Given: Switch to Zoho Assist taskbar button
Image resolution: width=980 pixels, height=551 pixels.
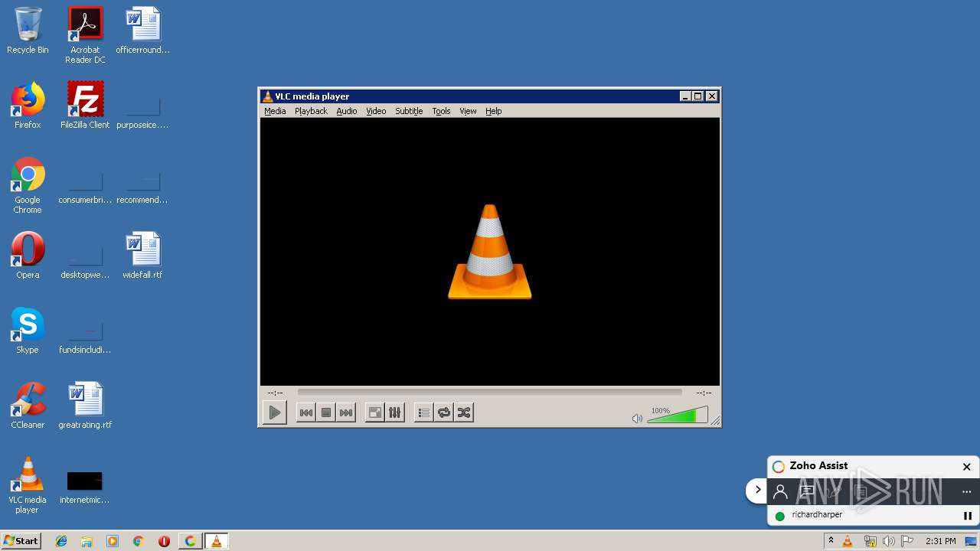Looking at the screenshot, I should (x=190, y=541).
